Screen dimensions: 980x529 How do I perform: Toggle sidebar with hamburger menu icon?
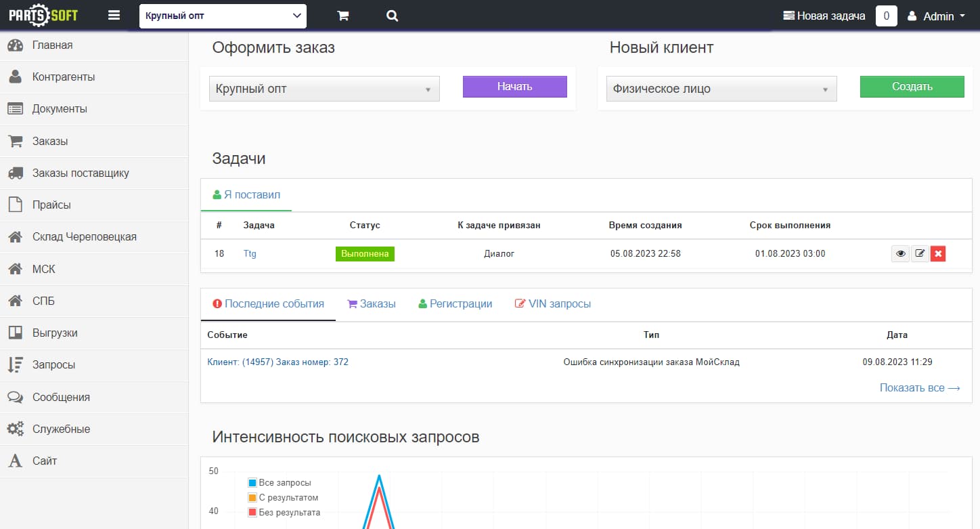pos(114,16)
